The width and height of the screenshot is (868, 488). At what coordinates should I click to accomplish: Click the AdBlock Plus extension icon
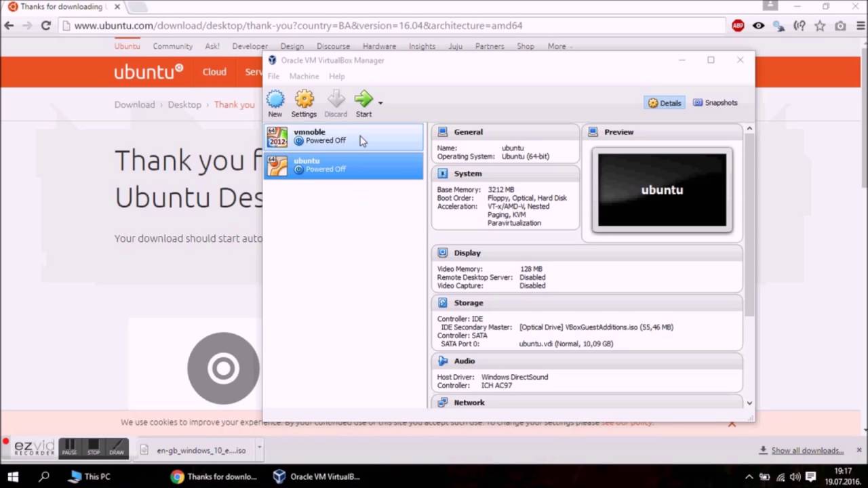(x=738, y=26)
